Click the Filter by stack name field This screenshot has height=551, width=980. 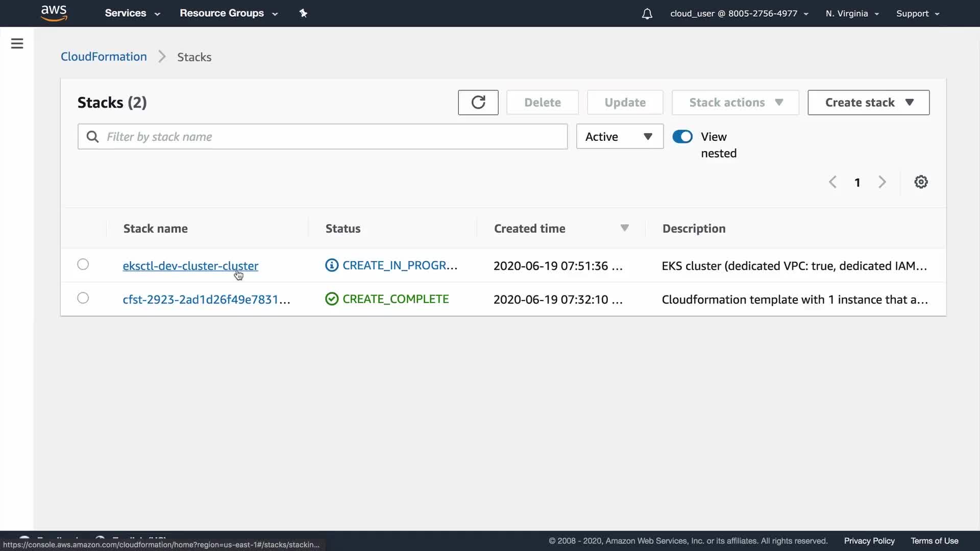click(329, 137)
